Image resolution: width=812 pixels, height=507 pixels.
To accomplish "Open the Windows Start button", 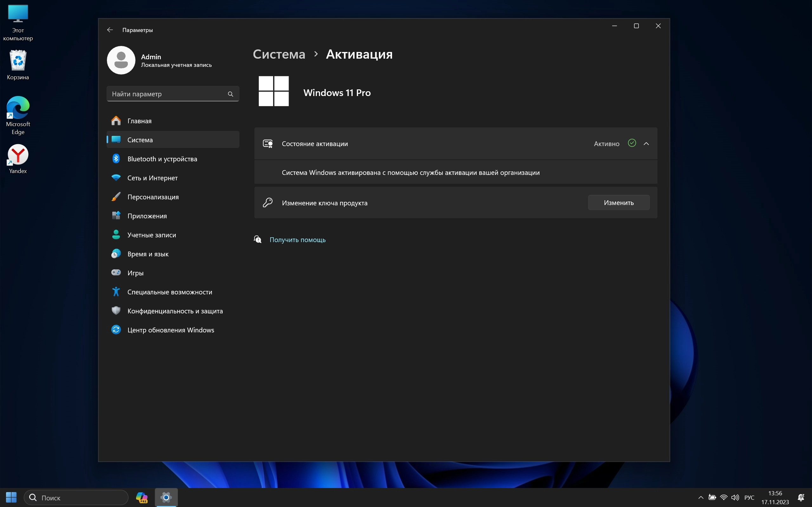I will [11, 497].
